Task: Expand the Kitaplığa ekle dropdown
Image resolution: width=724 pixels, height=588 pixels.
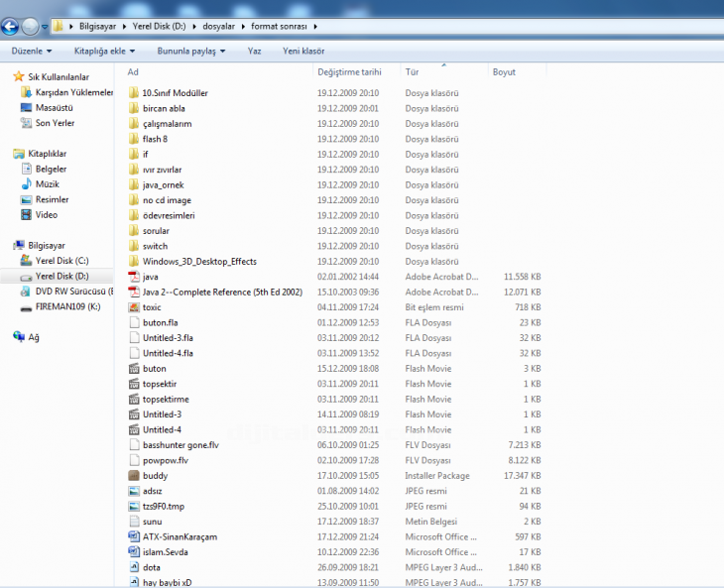Action: [104, 51]
